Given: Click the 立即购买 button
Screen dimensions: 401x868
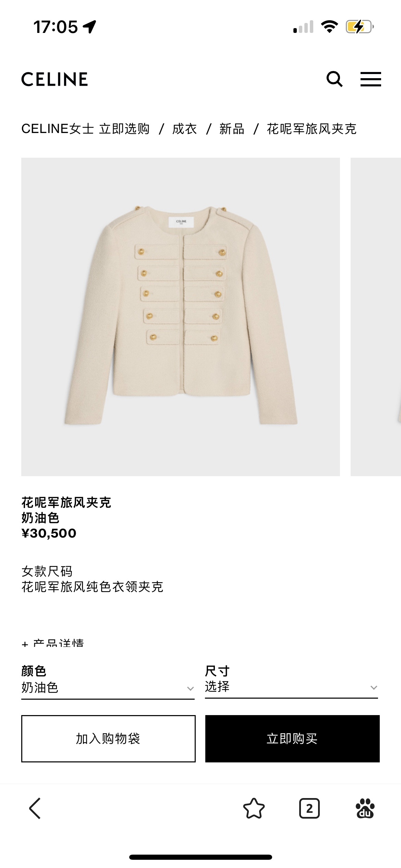Looking at the screenshot, I should coord(292,739).
